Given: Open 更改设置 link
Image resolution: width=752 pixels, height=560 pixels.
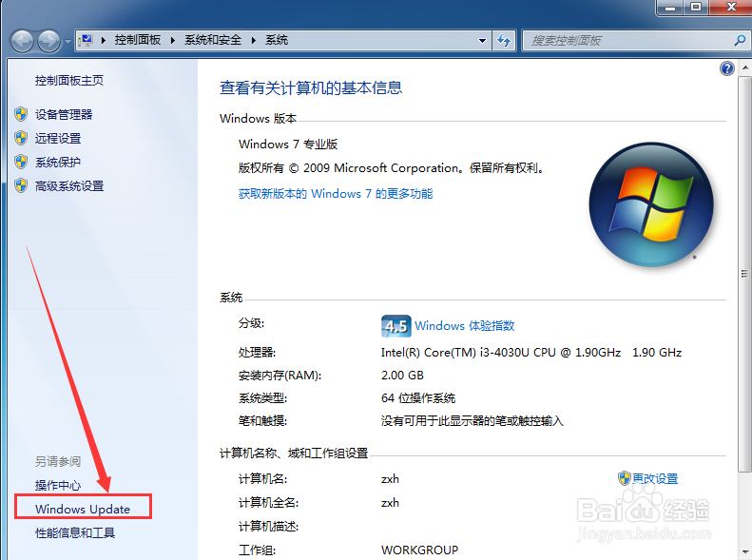Looking at the screenshot, I should (x=655, y=478).
